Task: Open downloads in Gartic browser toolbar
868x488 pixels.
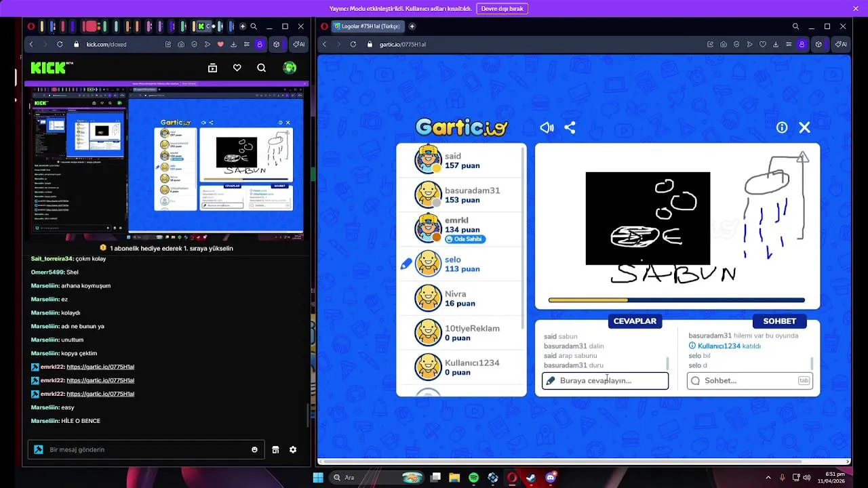Action: [776, 44]
